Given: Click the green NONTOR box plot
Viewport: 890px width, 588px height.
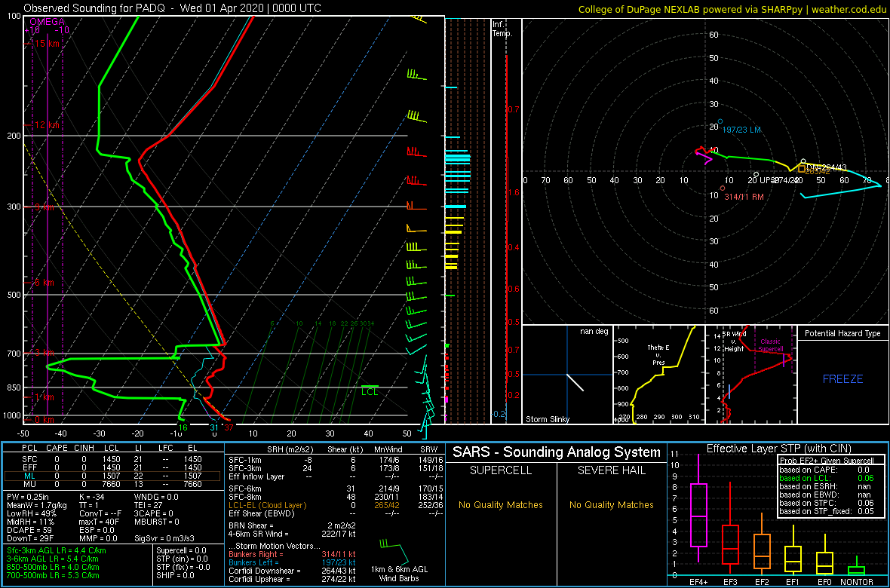Looking at the screenshot, I should point(858,569).
